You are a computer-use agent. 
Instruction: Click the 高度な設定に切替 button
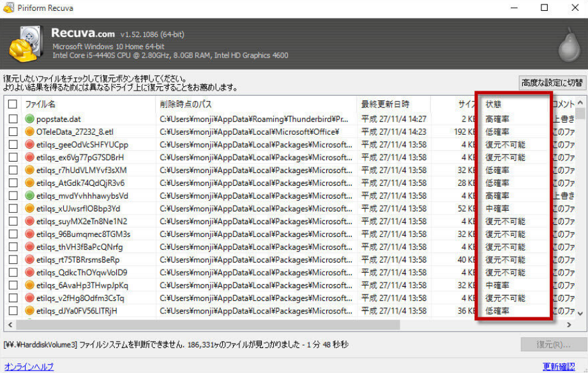[552, 82]
